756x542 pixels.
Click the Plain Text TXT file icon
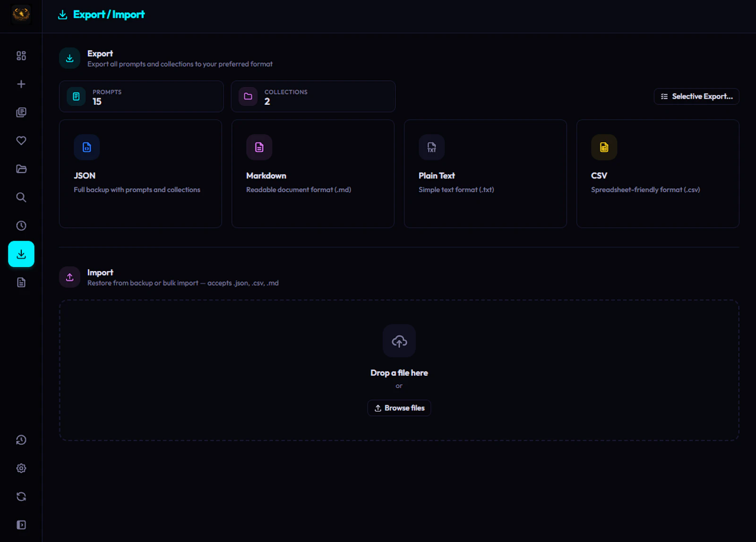pos(432,147)
